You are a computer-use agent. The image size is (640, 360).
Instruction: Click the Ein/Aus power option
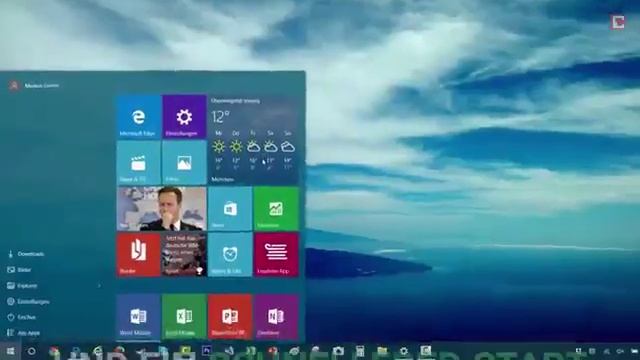[22, 317]
